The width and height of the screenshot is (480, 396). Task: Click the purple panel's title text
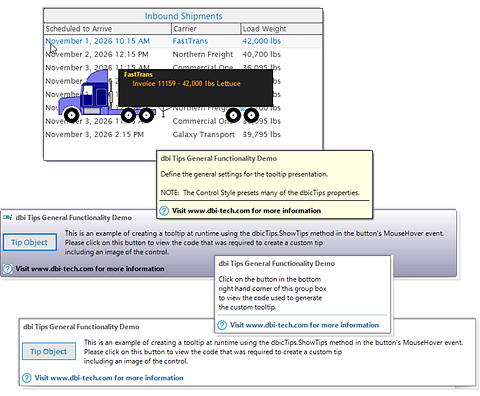pyautogui.click(x=74, y=218)
